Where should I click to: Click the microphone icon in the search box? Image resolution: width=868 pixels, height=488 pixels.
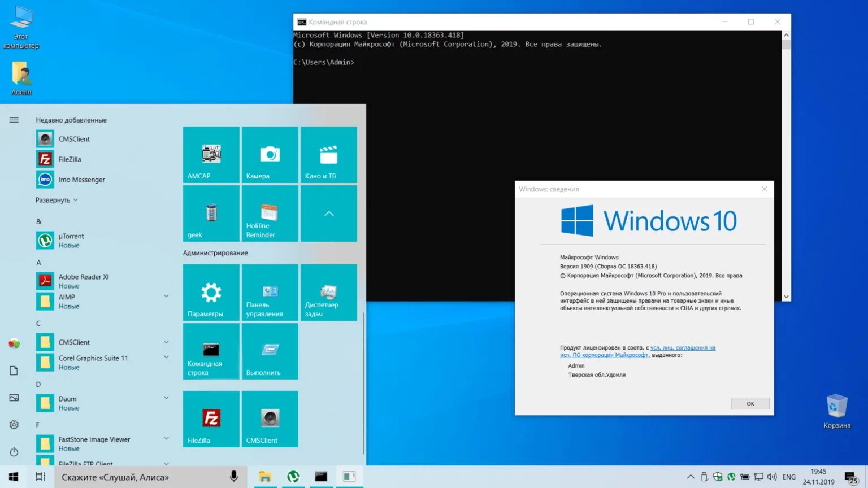pyautogui.click(x=233, y=477)
